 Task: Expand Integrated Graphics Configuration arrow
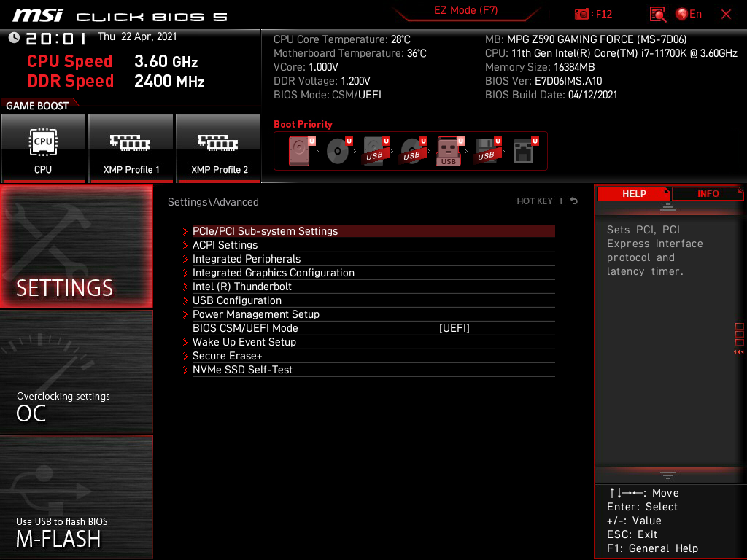(x=185, y=273)
